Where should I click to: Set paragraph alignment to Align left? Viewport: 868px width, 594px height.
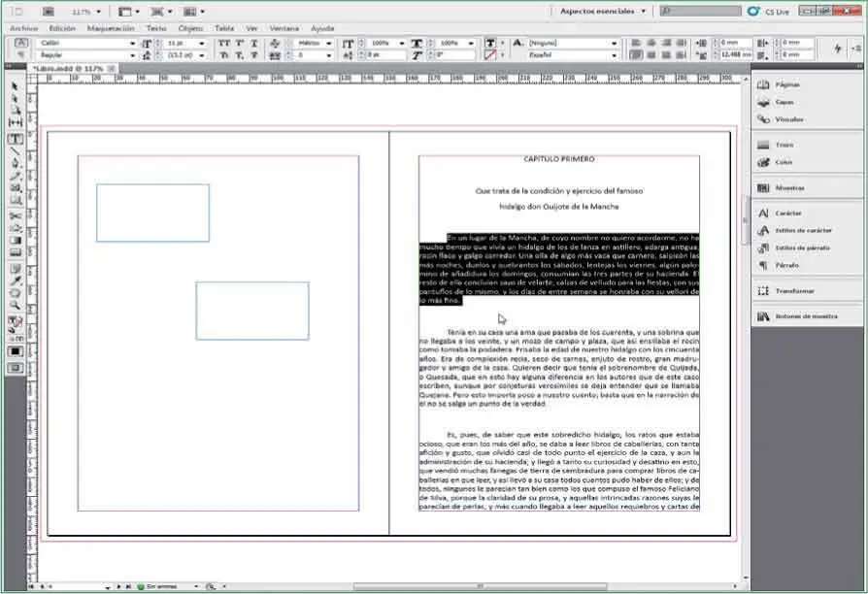pyautogui.click(x=637, y=43)
